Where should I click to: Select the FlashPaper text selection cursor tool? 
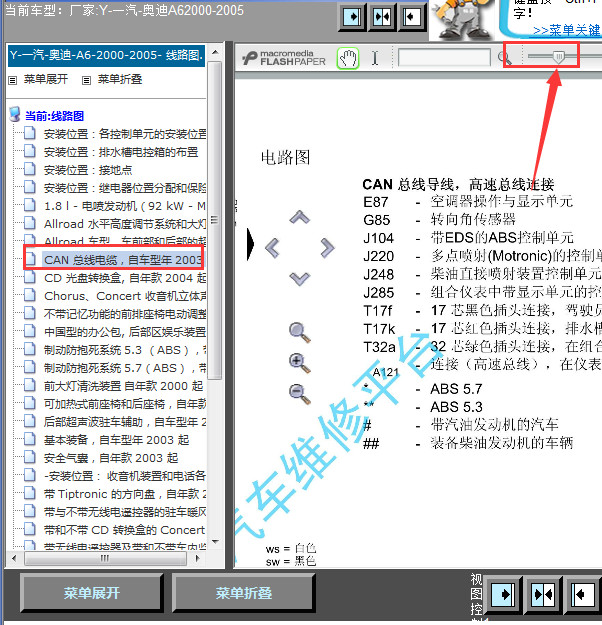(375, 58)
